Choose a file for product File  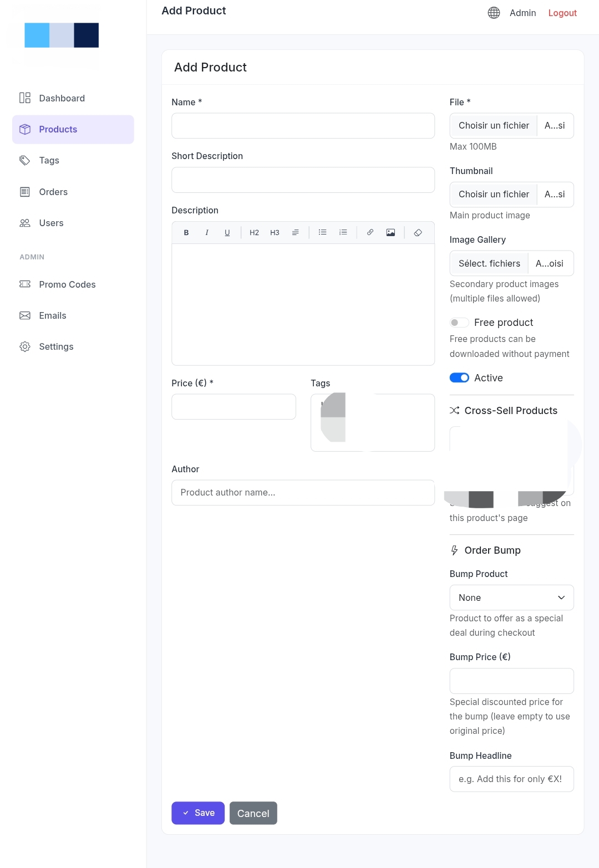pos(511,126)
